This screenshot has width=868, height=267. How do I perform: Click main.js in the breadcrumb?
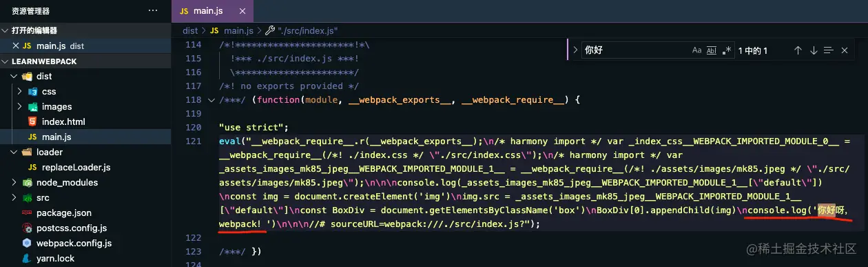click(x=238, y=30)
